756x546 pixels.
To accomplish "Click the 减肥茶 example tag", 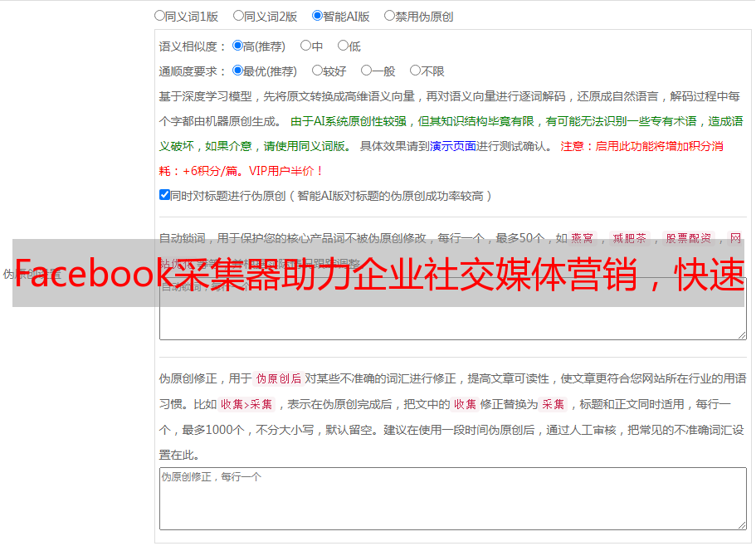I will tap(629, 238).
